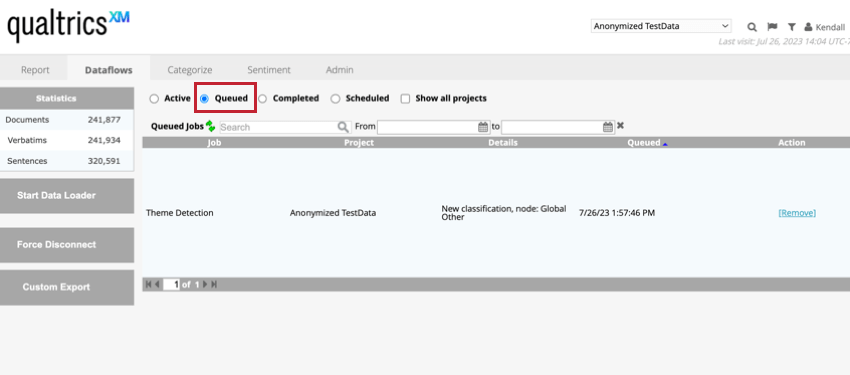
Task: Click the 7/26/23 1:57:46 PM queued time
Action: [x=617, y=213]
